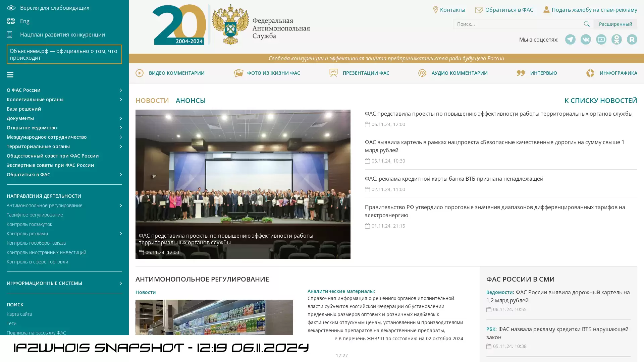Image resolution: width=644 pixels, height=362 pixels.
Task: Open Общественный совет при ФАС России
Action: (53, 156)
